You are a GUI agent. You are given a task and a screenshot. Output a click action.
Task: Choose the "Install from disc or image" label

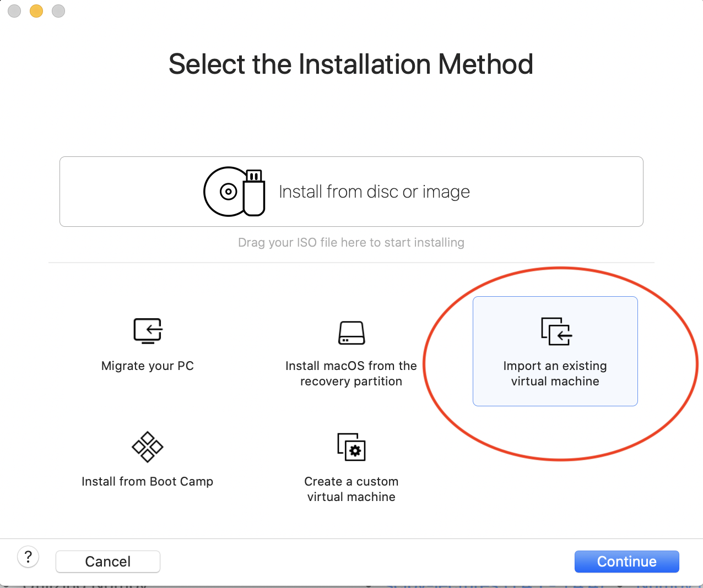click(x=374, y=192)
